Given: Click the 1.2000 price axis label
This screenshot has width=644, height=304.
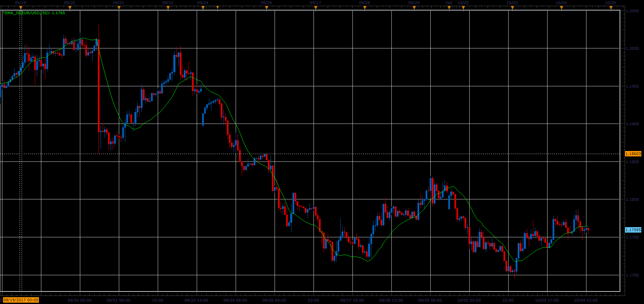Looking at the screenshot, I should coord(632,48).
